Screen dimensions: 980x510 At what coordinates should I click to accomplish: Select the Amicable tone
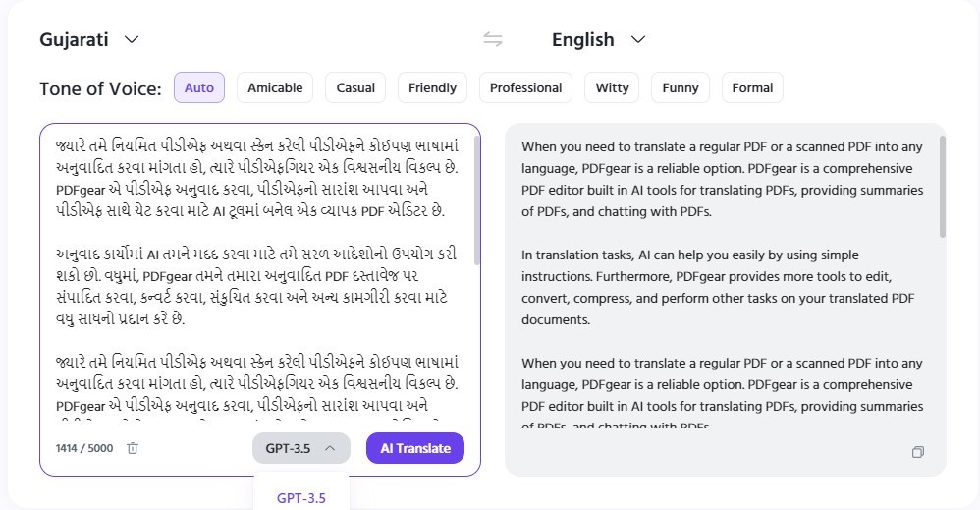275,87
